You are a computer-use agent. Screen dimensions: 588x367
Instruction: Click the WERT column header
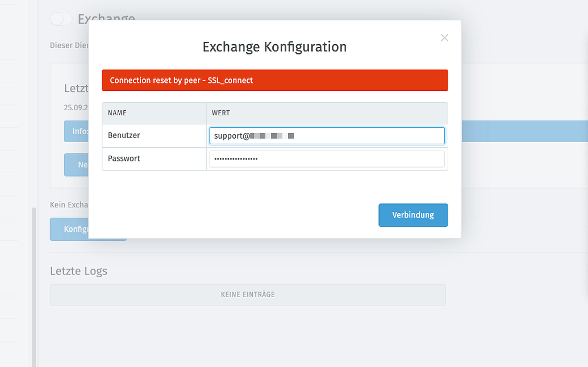tap(221, 113)
